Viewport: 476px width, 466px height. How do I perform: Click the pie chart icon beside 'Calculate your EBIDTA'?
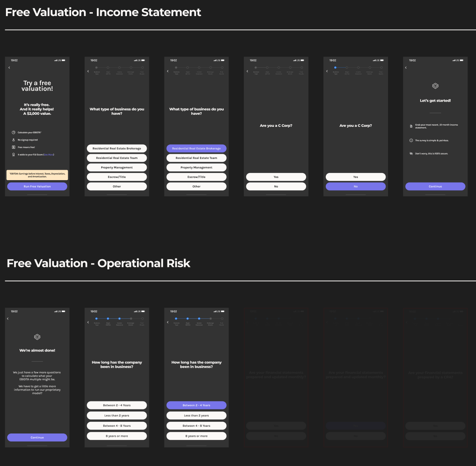(13, 132)
